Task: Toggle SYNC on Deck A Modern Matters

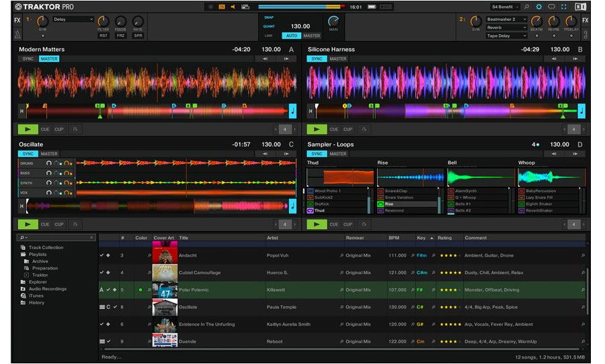Action: point(28,58)
